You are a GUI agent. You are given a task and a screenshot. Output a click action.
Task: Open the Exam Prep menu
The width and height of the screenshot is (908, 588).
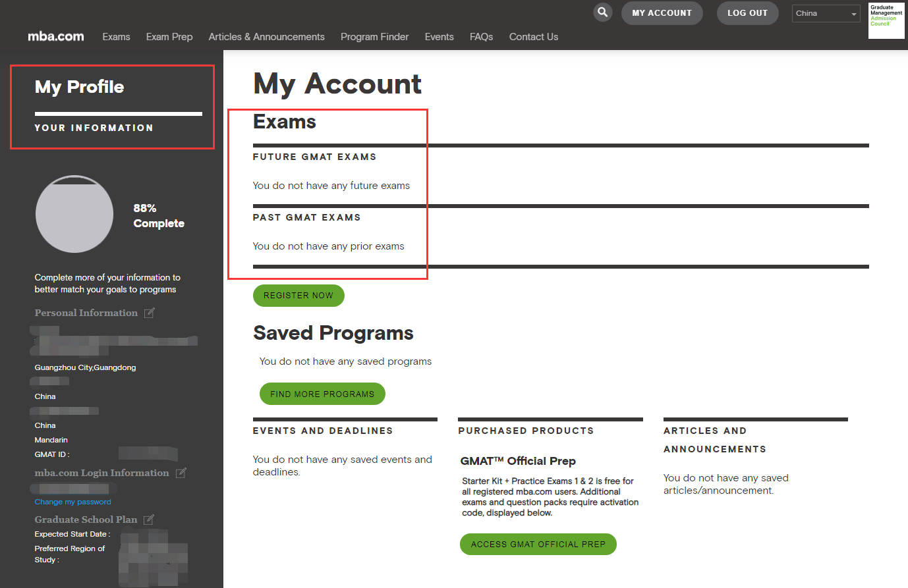coord(169,37)
